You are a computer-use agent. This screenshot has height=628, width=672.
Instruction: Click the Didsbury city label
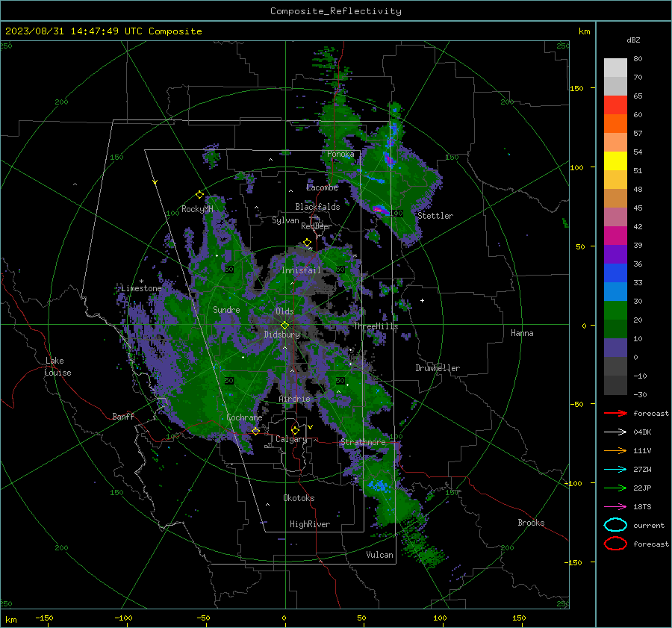pos(281,335)
